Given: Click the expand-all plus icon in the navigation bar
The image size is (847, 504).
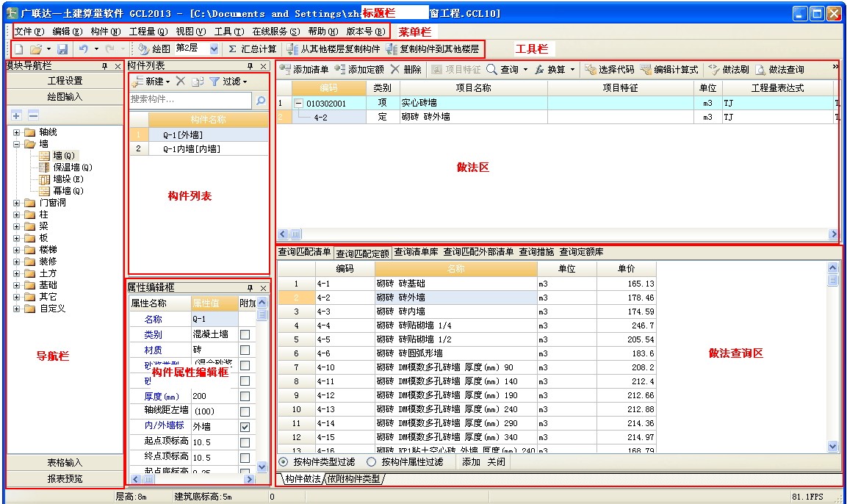Looking at the screenshot, I should click(16, 115).
